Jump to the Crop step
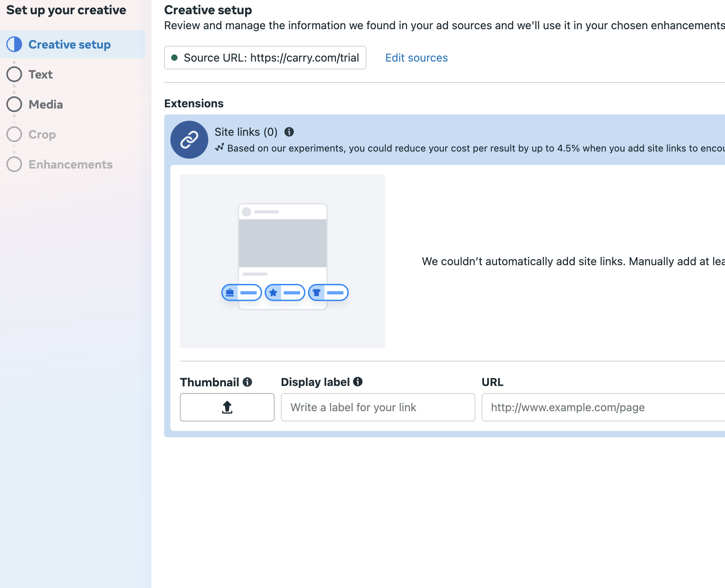 [42, 134]
